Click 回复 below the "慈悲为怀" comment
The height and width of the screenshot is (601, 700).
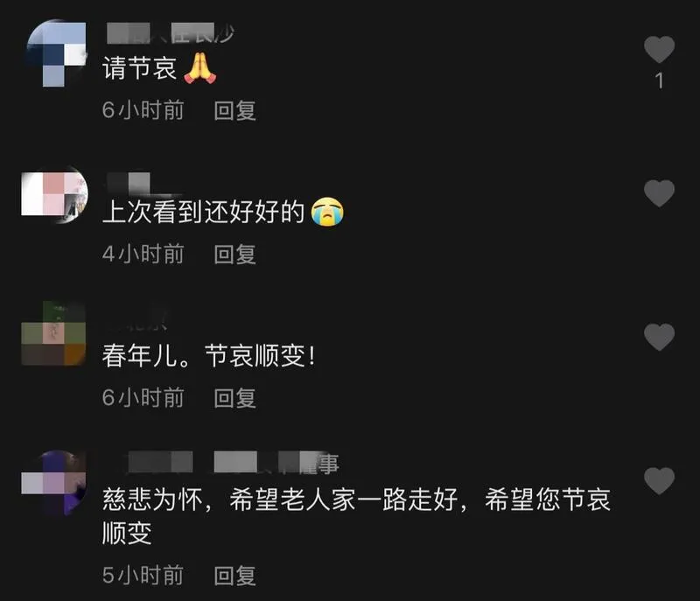click(234, 576)
